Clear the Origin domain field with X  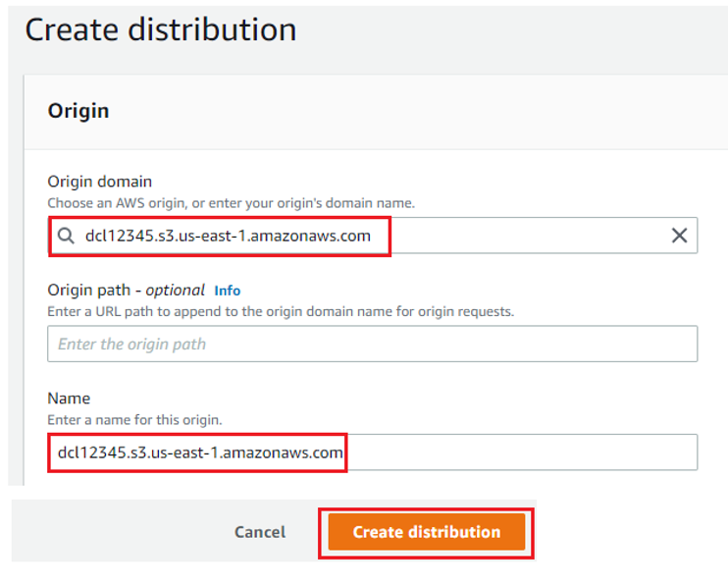pyautogui.click(x=679, y=236)
